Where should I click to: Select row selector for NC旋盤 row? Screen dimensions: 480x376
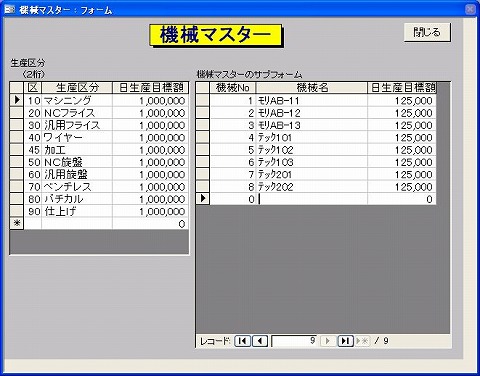(16, 162)
